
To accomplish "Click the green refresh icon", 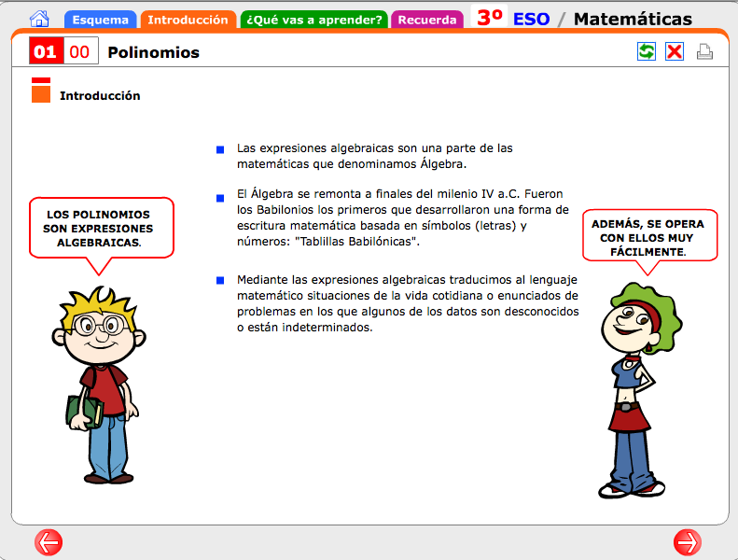I will (x=647, y=51).
